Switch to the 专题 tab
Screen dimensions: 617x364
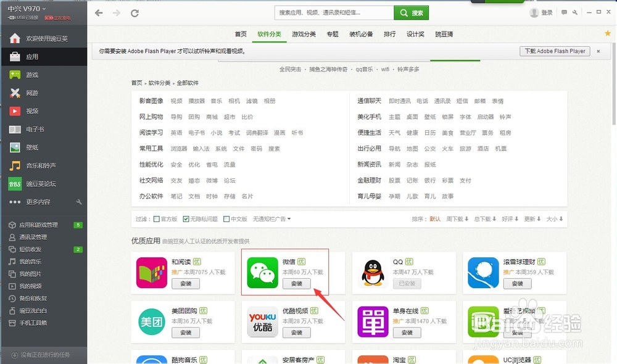pyautogui.click(x=333, y=34)
